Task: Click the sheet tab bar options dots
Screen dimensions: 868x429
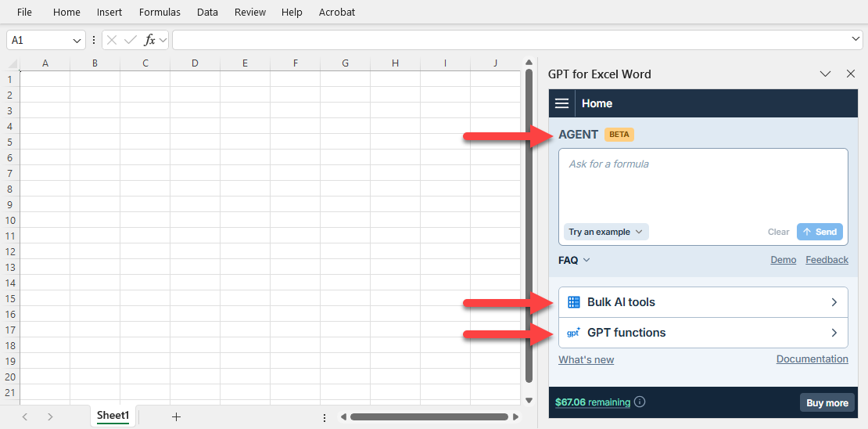Action: point(325,417)
